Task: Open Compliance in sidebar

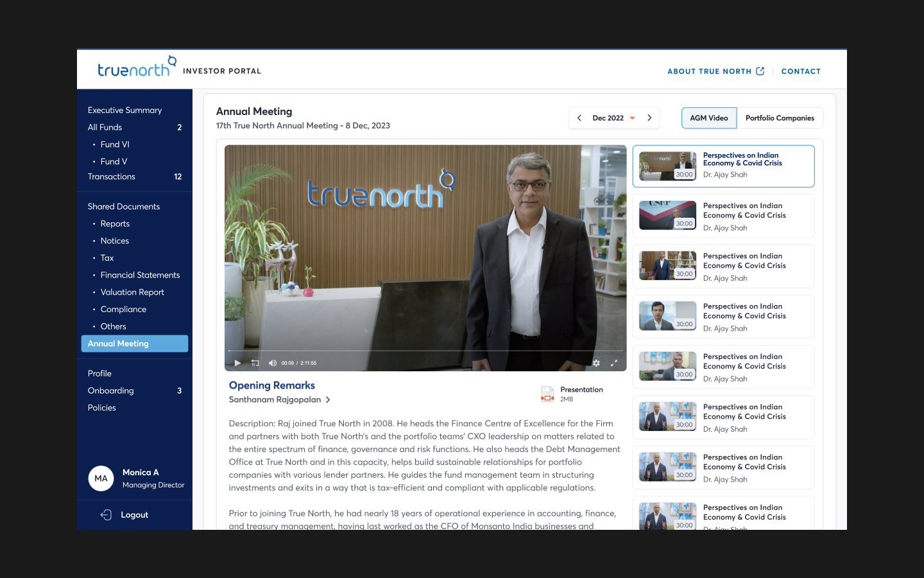Action: pyautogui.click(x=123, y=310)
